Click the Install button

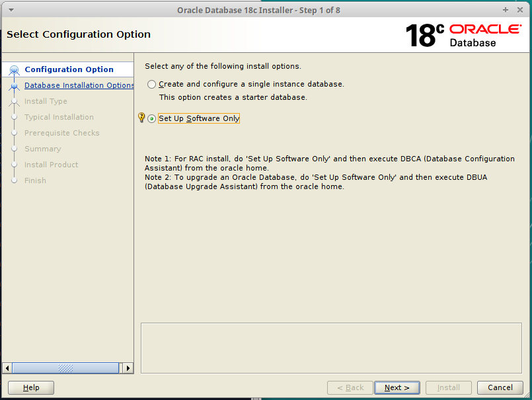pos(449,387)
